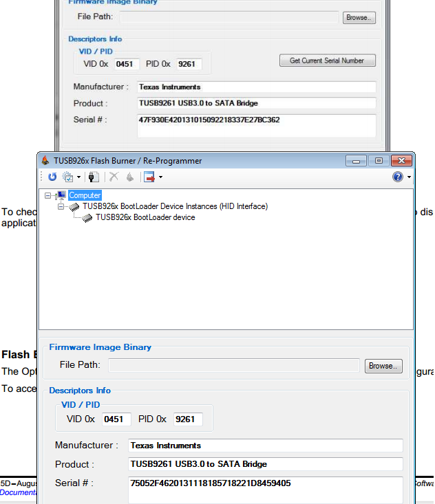435x504 pixels.
Task: Select TUSB926x BootLoader Device Instances (HID Interface)
Action: tap(175, 206)
